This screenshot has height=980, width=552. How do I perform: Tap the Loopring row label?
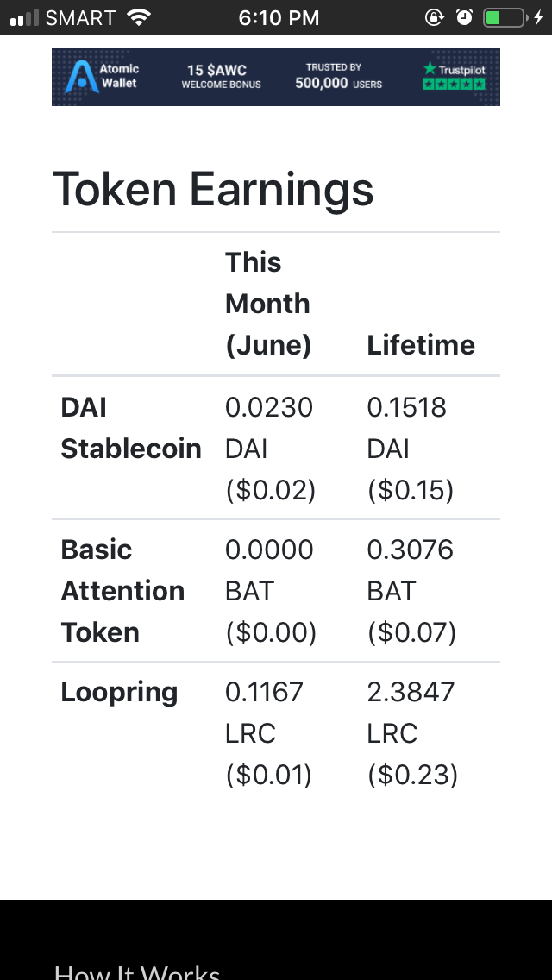pyautogui.click(x=119, y=693)
